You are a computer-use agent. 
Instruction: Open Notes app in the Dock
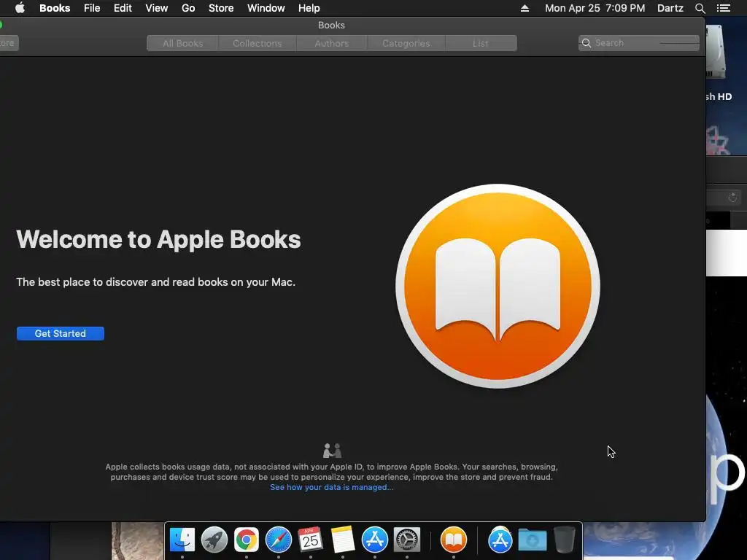click(x=343, y=540)
